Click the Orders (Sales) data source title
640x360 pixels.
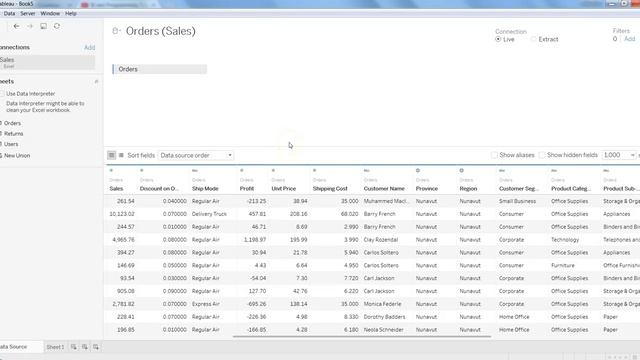click(160, 31)
